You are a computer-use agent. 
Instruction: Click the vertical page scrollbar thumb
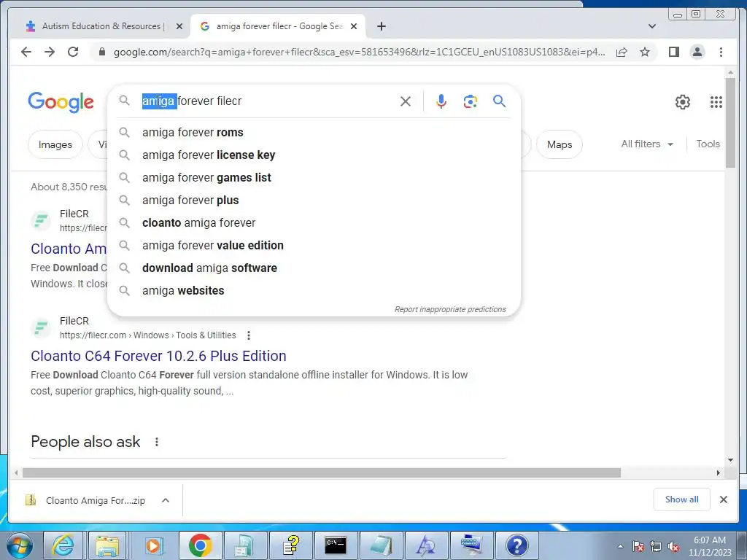click(730, 122)
